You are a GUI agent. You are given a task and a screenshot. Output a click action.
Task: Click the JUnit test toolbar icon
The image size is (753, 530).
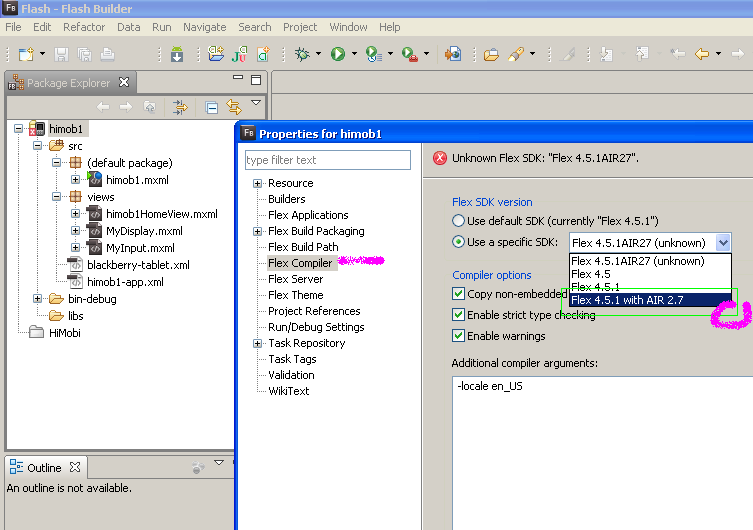pyautogui.click(x=239, y=54)
